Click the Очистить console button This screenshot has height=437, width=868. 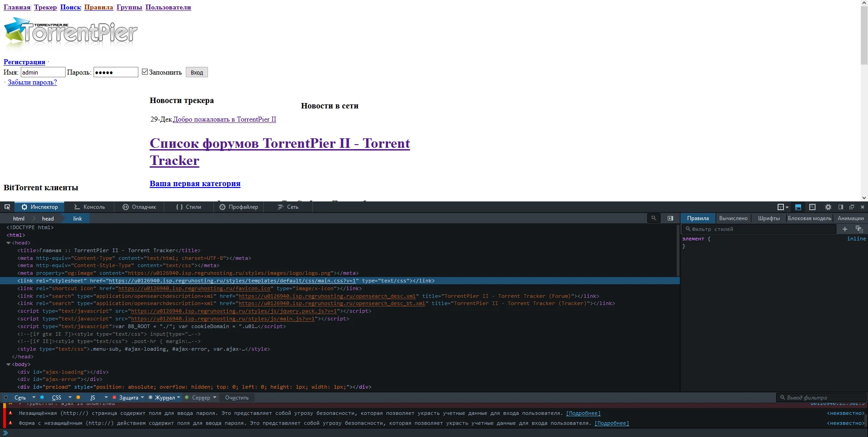[237, 398]
